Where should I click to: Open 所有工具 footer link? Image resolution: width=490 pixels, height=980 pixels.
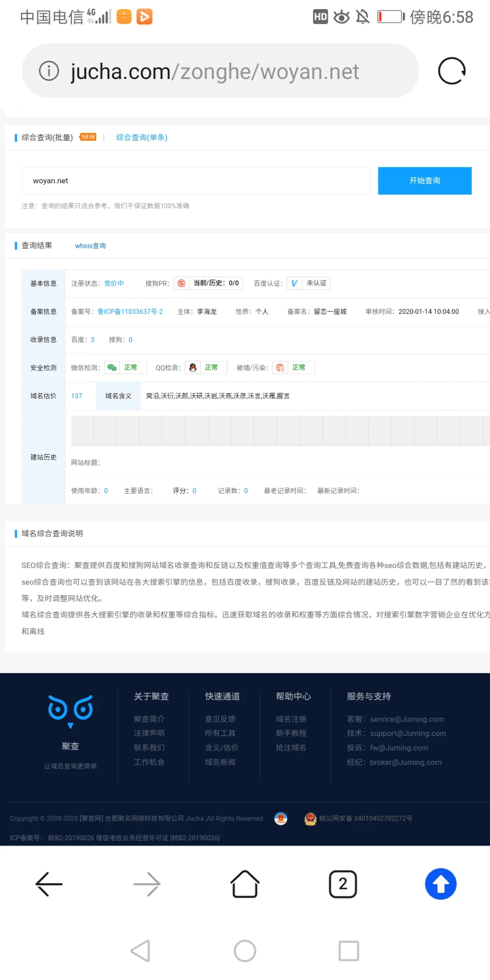[x=220, y=733]
